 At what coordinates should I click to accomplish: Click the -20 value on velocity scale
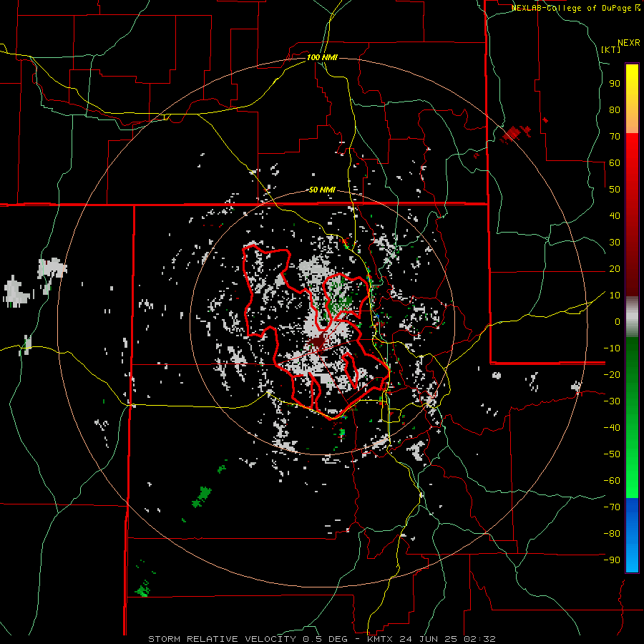pos(612,375)
